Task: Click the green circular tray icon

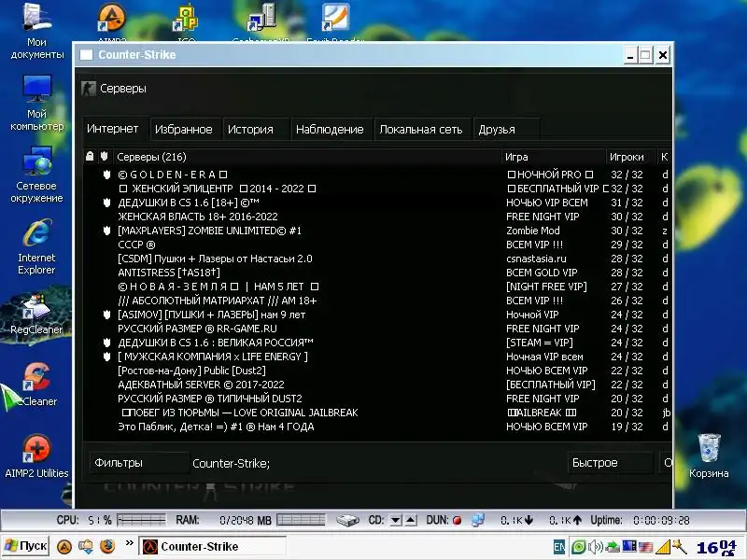Action: point(578,547)
